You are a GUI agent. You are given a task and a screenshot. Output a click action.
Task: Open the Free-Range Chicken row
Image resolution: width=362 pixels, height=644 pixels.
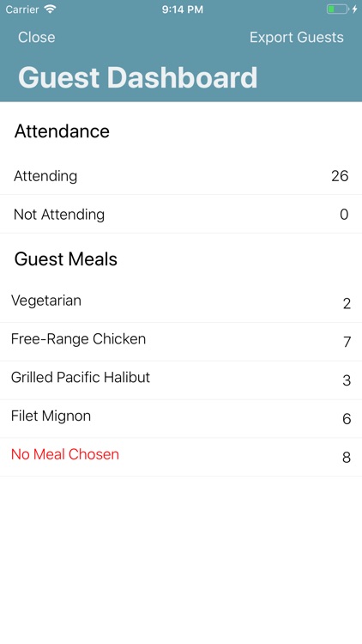[181, 342]
